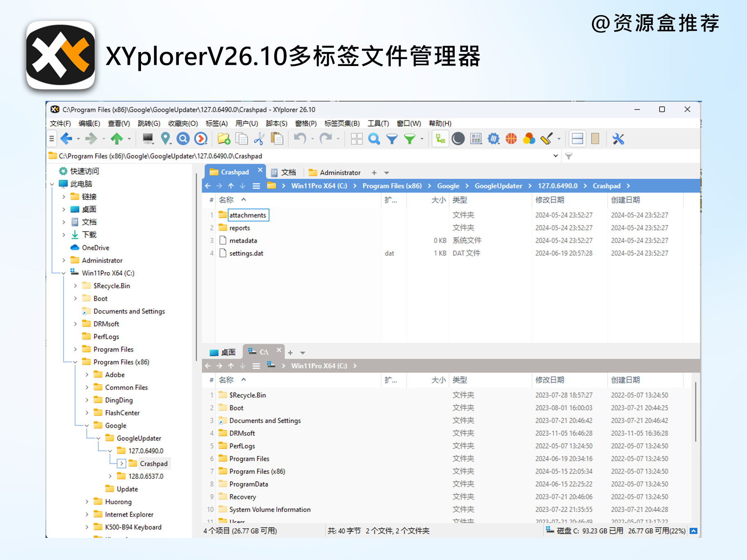Click the blue Back arrow in toolbar
Image resolution: width=747 pixels, height=560 pixels.
pyautogui.click(x=66, y=139)
